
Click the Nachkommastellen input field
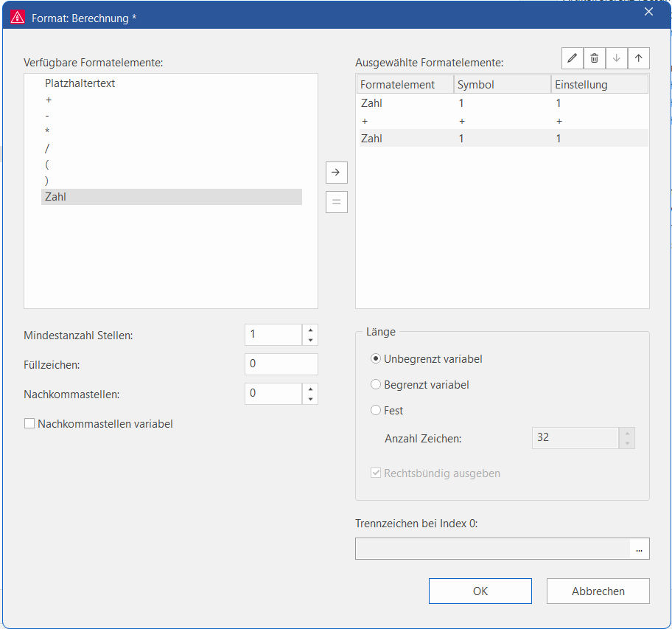click(x=273, y=394)
